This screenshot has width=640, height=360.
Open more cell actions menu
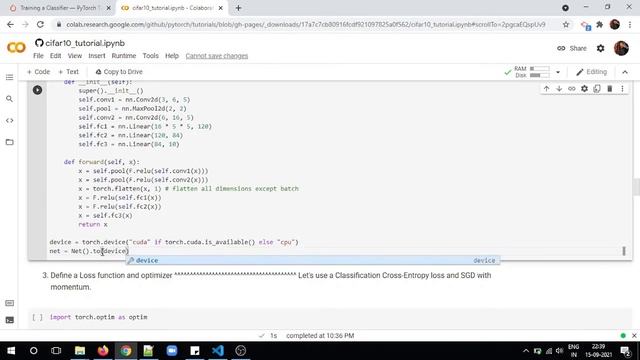[x=622, y=89]
